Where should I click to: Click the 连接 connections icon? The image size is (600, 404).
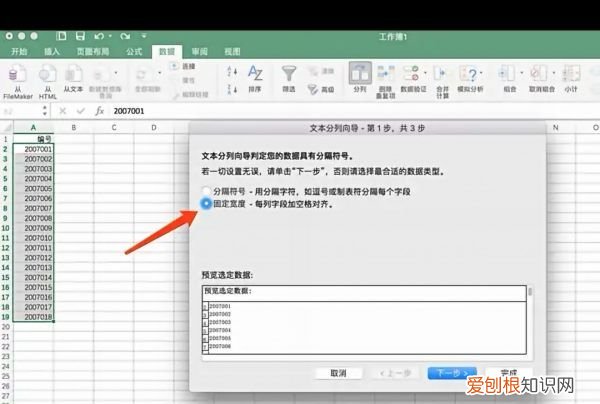[x=174, y=66]
